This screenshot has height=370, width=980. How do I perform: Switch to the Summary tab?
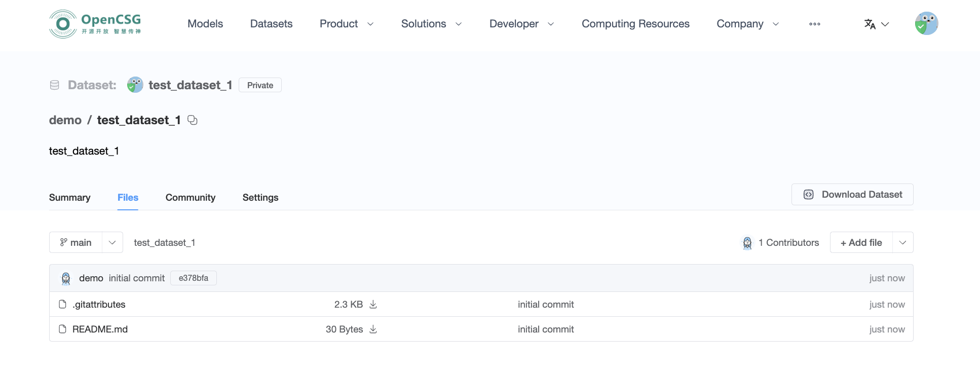click(69, 198)
